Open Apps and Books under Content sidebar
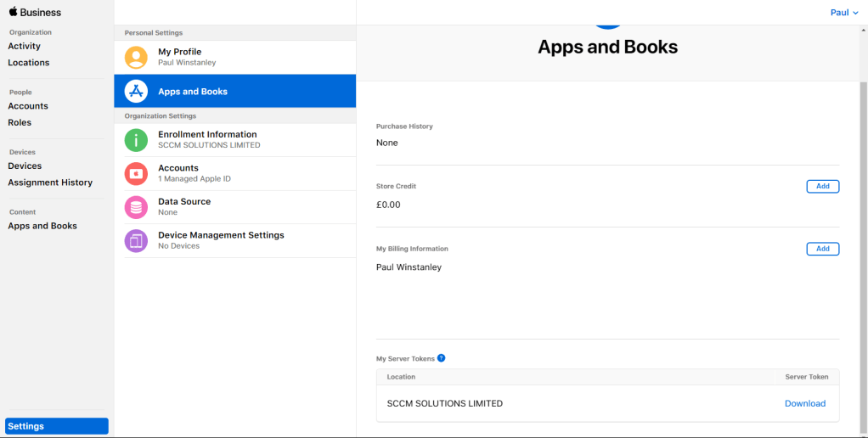 [42, 226]
